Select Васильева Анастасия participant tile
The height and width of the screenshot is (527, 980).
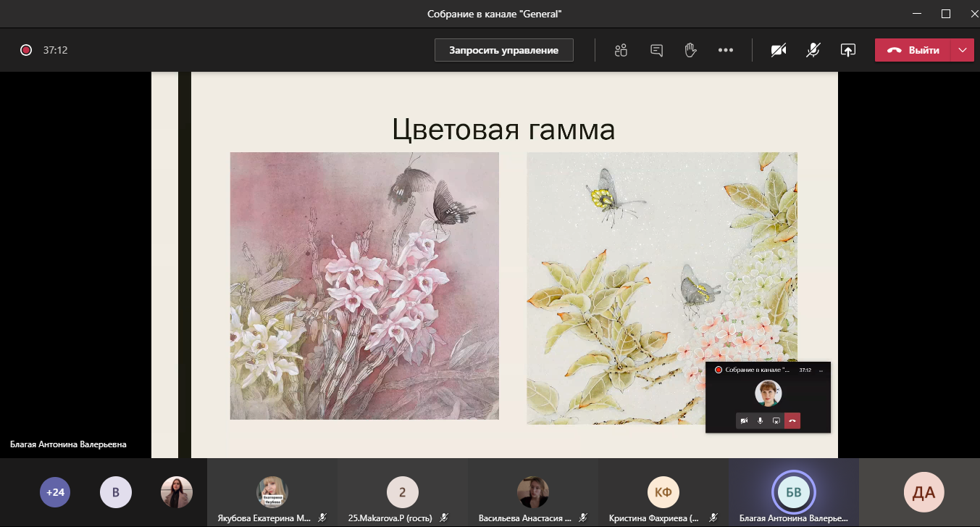point(532,492)
